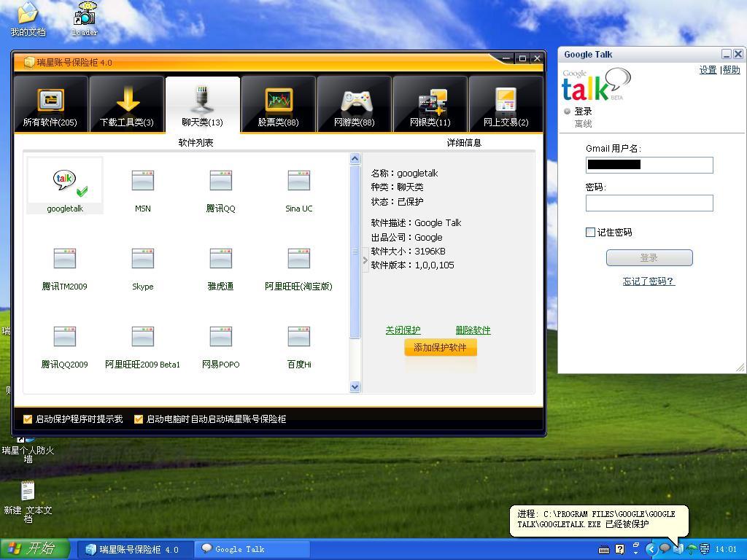
Task: Collapse detail panel with splitter arrow
Action: (365, 260)
